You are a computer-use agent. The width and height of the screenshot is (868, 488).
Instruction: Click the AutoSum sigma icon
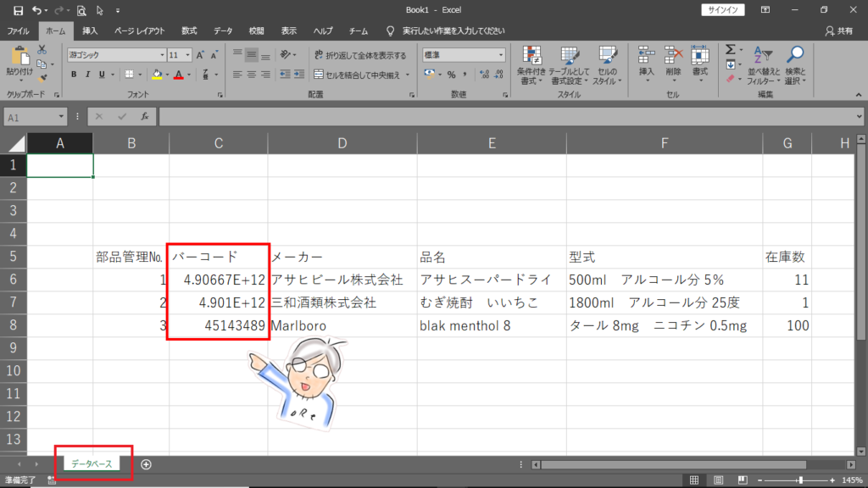point(730,50)
